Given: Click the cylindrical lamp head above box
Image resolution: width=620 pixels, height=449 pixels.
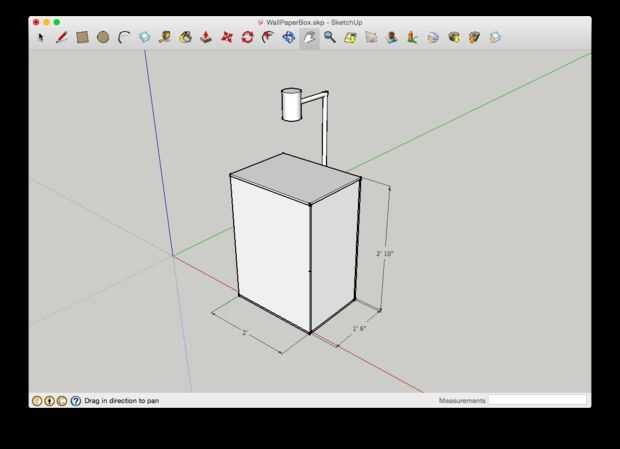Looking at the screenshot, I should click(291, 105).
